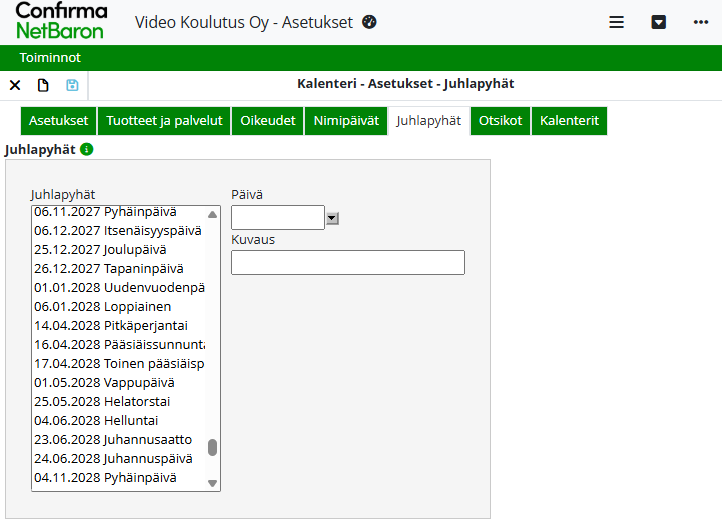Switch to the Kalenterit tab
The height and width of the screenshot is (530, 722).
(x=569, y=121)
